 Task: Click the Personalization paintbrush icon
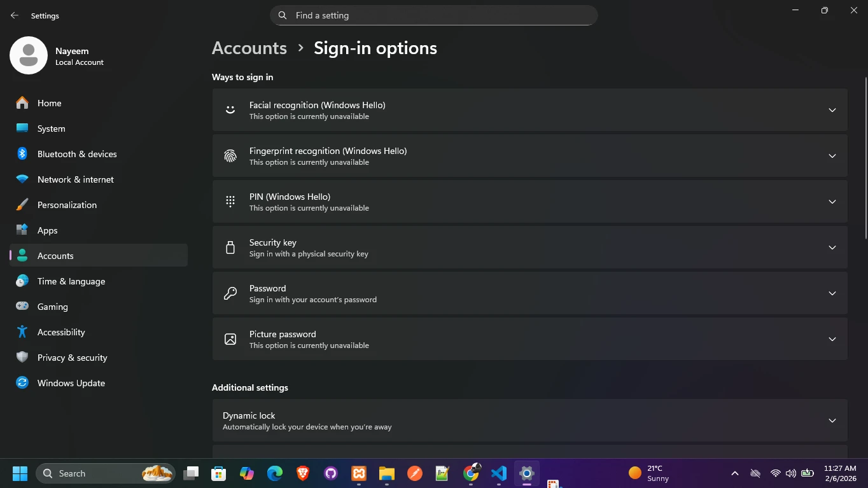[22, 205]
